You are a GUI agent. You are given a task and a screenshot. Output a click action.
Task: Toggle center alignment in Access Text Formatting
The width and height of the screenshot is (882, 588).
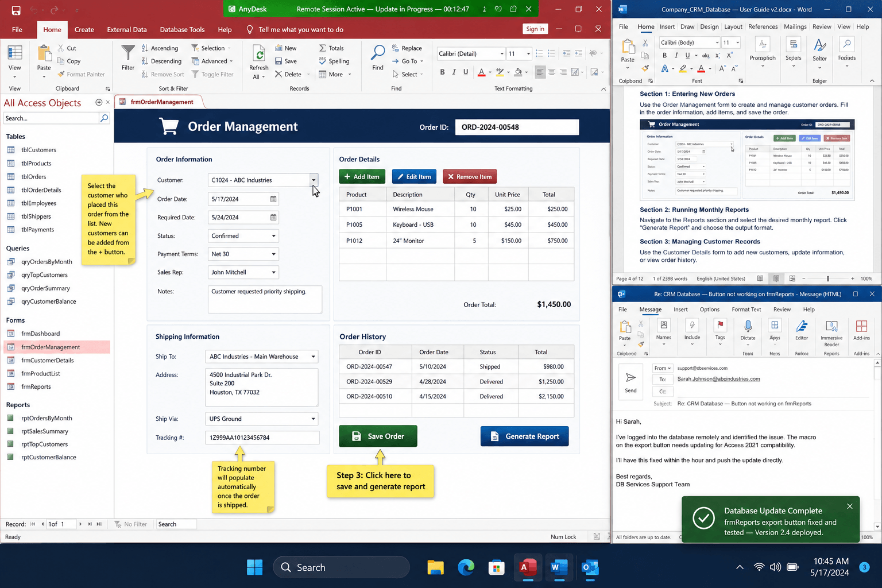click(x=552, y=72)
